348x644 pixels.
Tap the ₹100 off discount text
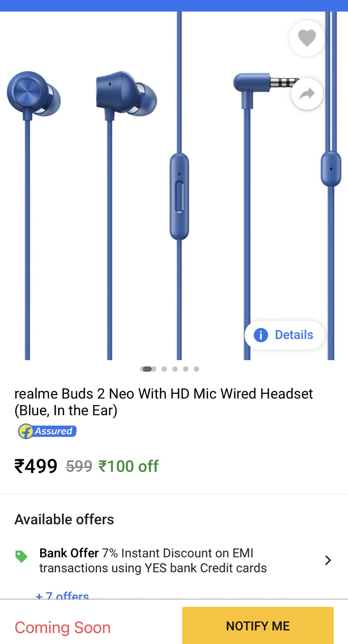(x=128, y=466)
